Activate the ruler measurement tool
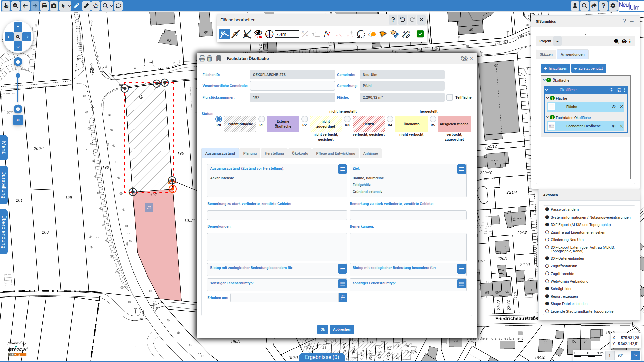 (x=86, y=6)
